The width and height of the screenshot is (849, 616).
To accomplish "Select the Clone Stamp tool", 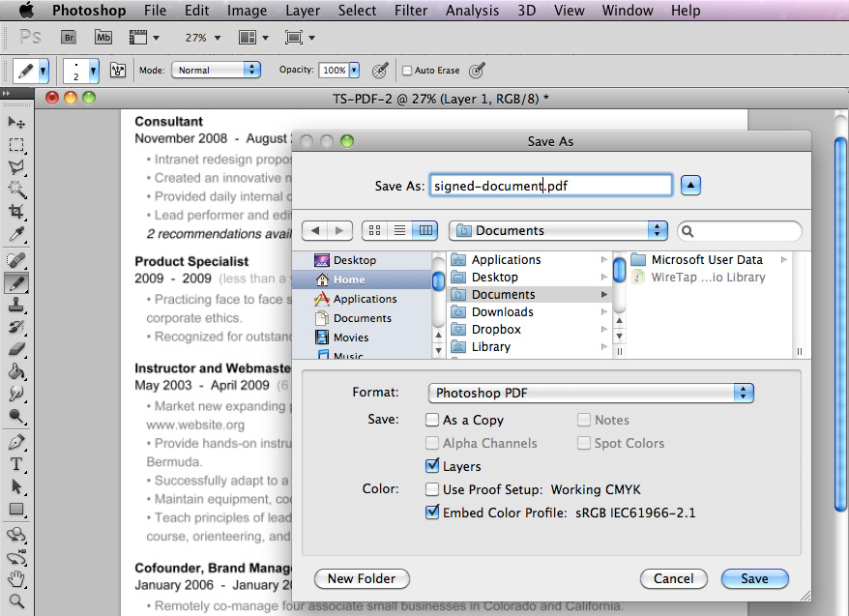I will [x=16, y=305].
